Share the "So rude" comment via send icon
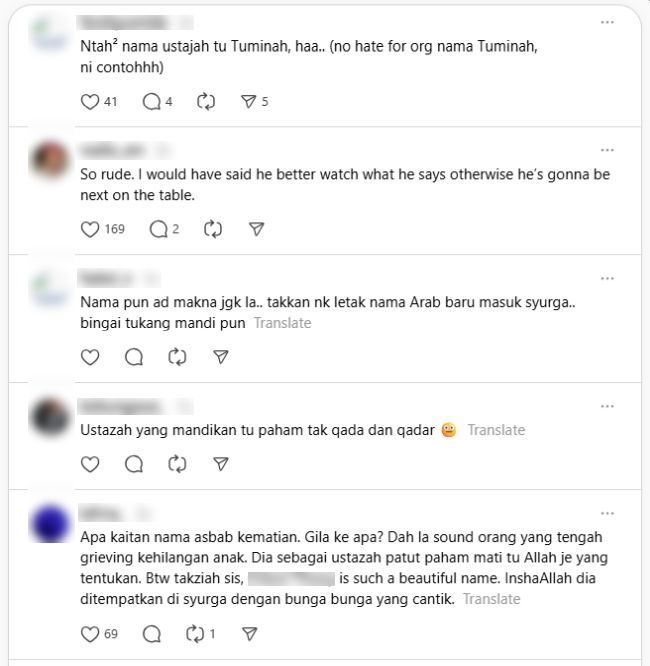The height and width of the screenshot is (666, 650). point(257,229)
